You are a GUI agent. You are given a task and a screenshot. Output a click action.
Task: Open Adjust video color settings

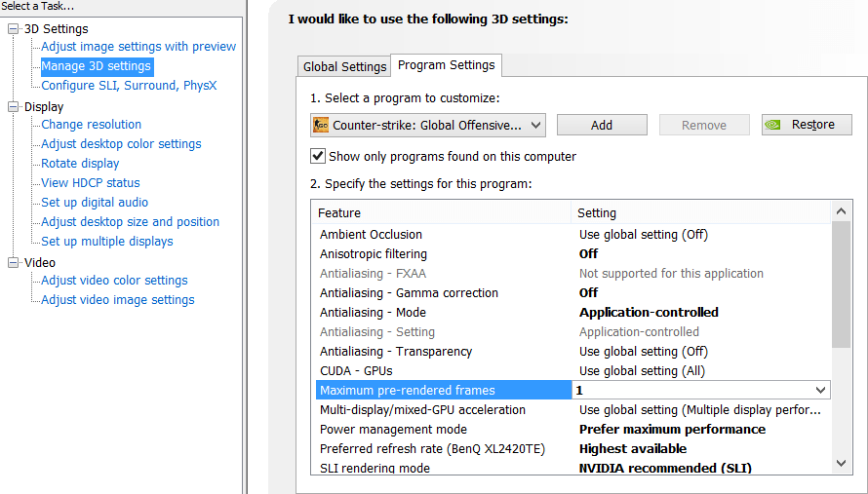click(114, 280)
